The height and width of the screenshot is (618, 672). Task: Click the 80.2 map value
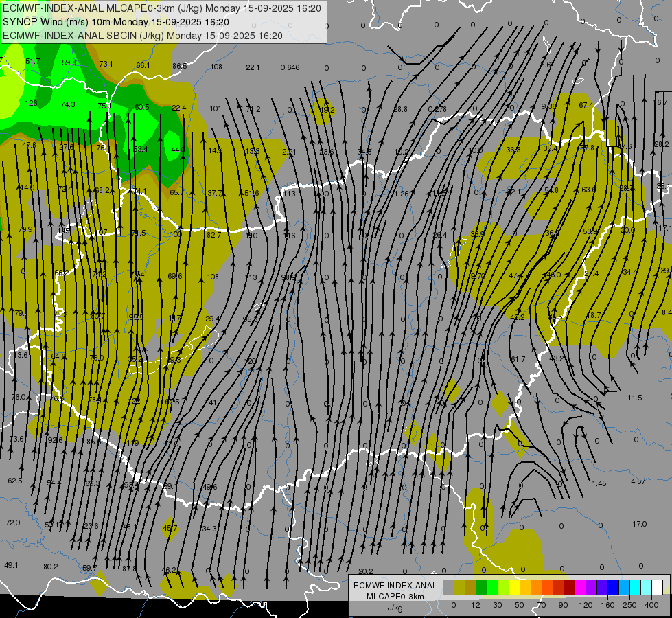(x=51, y=566)
